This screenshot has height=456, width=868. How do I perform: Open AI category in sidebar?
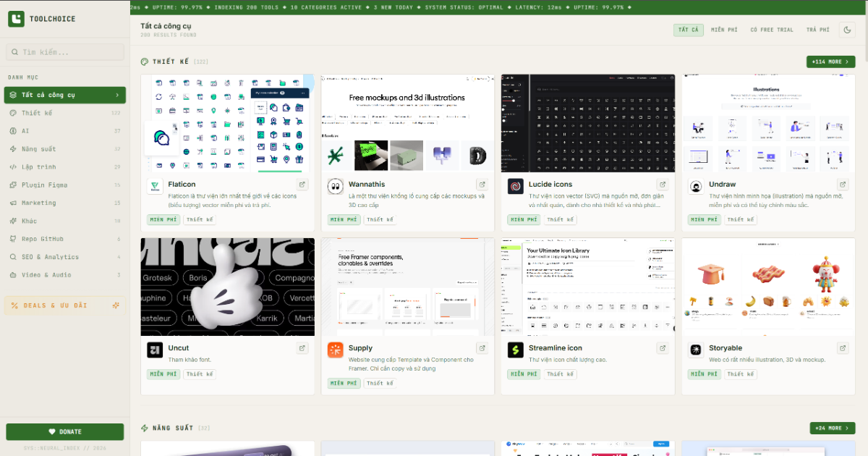click(65, 131)
